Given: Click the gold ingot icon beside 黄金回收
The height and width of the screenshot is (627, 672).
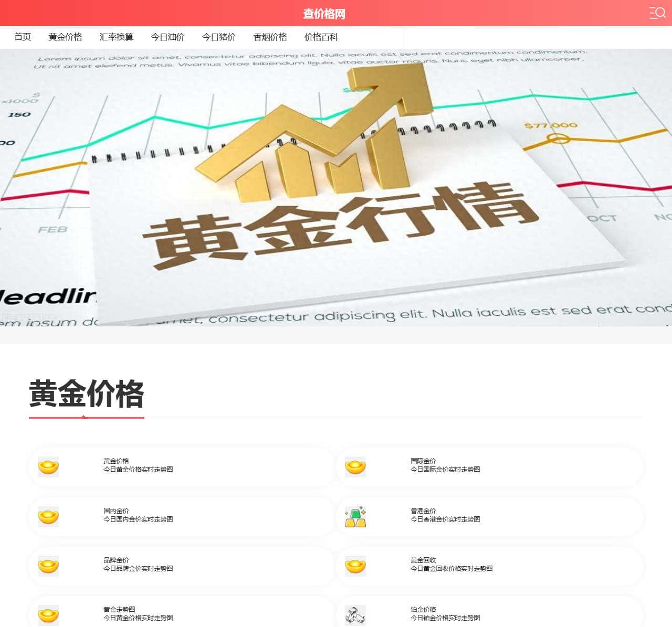Looking at the screenshot, I should tap(355, 566).
